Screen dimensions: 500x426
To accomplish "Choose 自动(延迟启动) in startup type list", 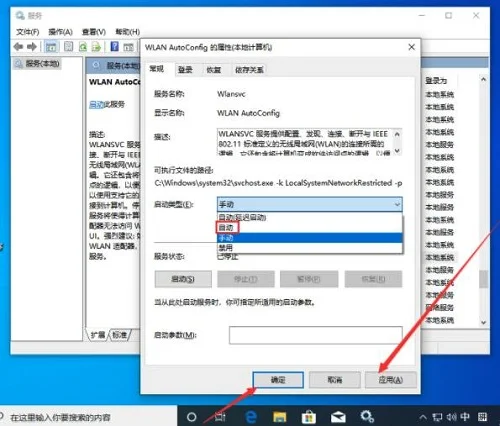I will tap(310, 217).
